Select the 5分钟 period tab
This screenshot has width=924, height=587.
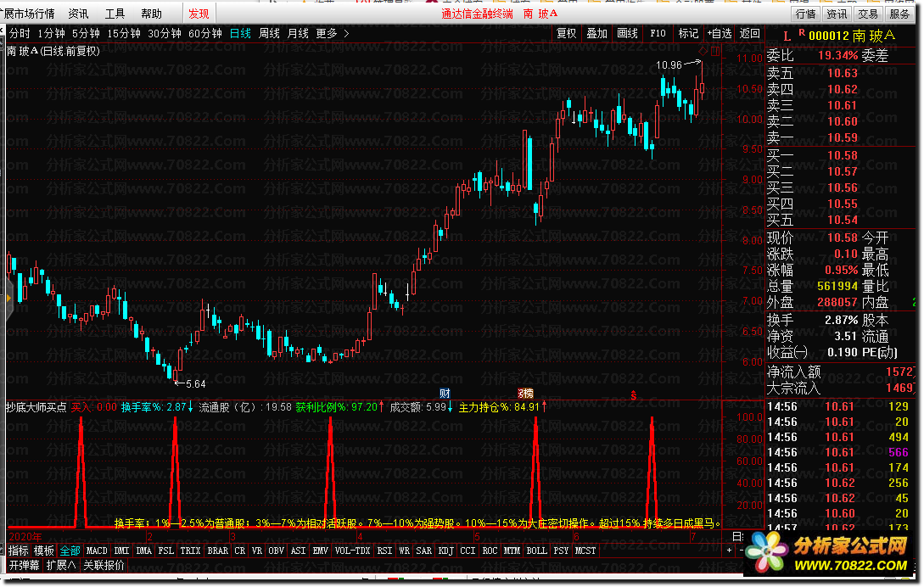point(86,34)
